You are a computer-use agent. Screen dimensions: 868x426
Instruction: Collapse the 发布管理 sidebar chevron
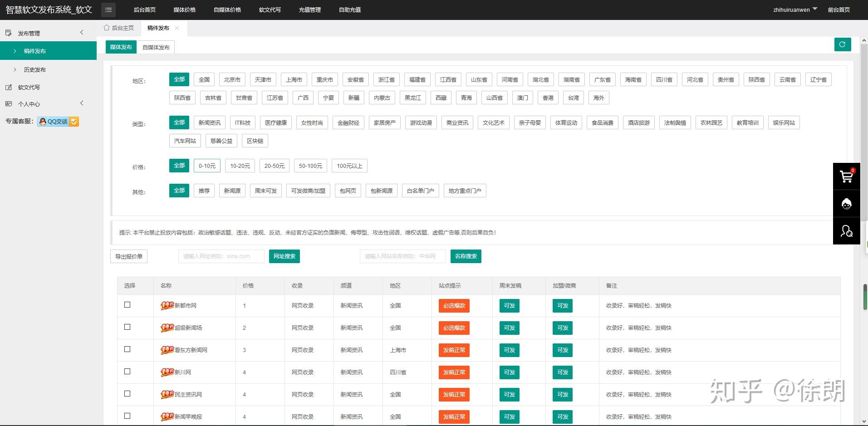pyautogui.click(x=82, y=32)
